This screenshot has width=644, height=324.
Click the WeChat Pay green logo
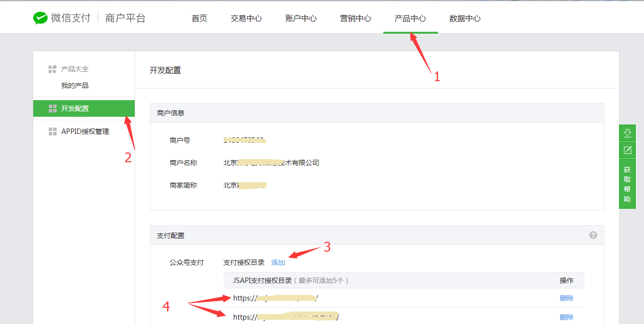click(39, 17)
